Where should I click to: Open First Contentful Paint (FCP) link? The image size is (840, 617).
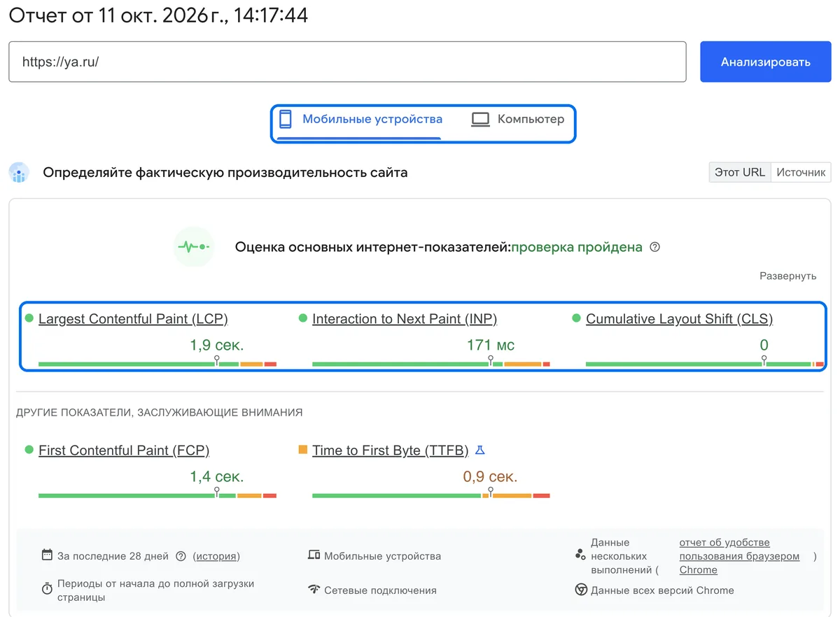pyautogui.click(x=124, y=451)
